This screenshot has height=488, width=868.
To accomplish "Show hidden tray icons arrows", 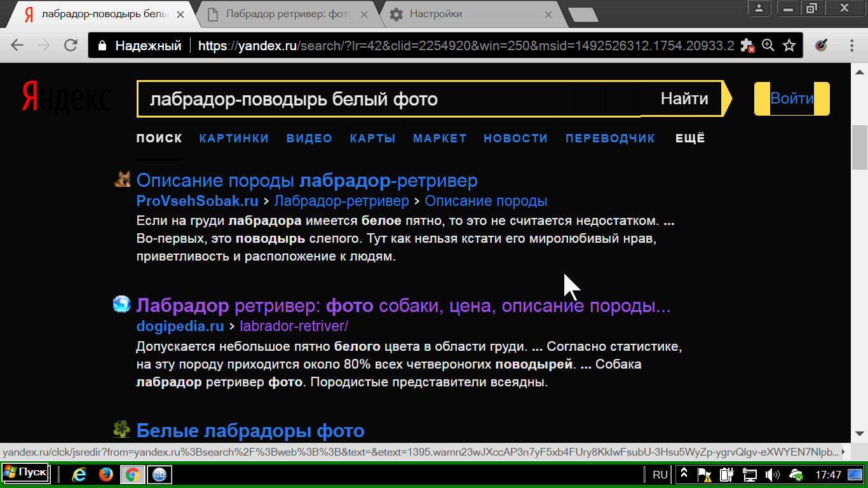I will [x=684, y=474].
